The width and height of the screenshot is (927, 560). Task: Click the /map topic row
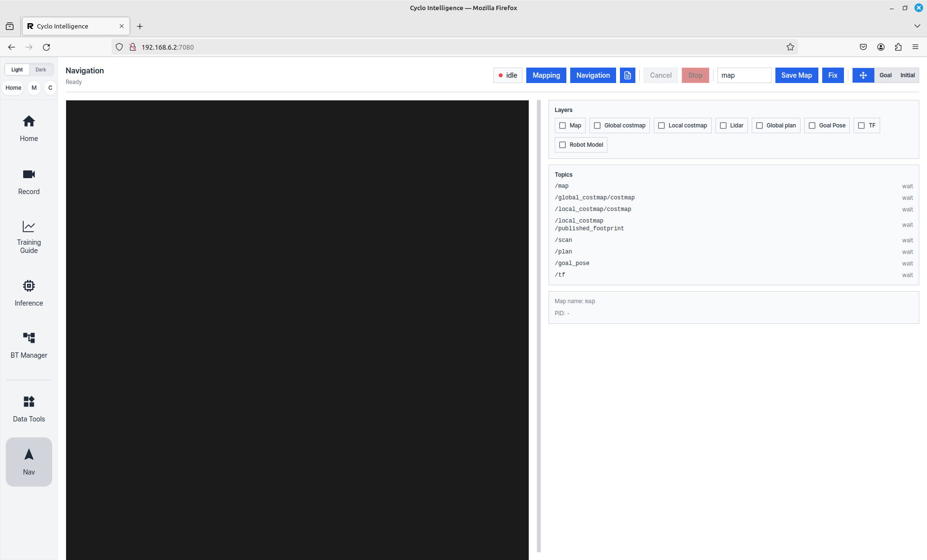tap(734, 186)
